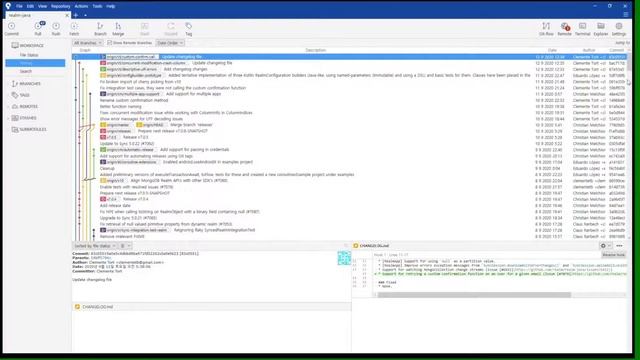This screenshot has width=640, height=360.
Task: Create a new branch with Branch icon
Action: [x=100, y=29]
